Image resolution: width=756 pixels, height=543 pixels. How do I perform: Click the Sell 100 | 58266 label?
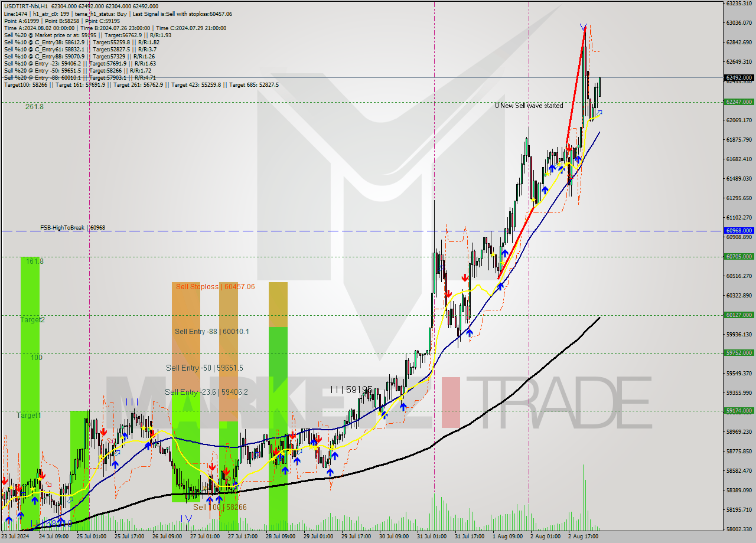[220, 507]
